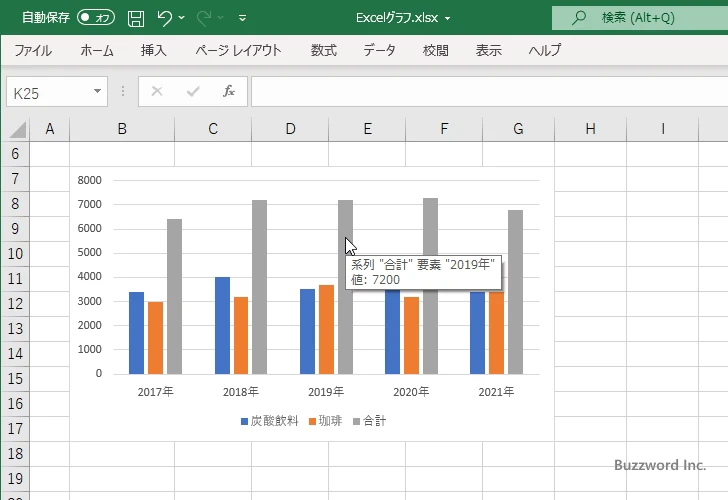728x500 pixels.
Task: Select column C header
Action: [213, 129]
